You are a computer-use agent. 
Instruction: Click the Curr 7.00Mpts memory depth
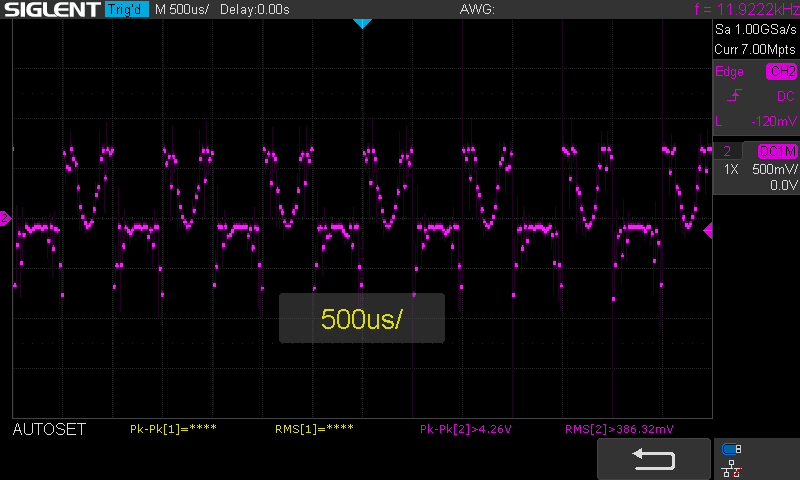755,49
